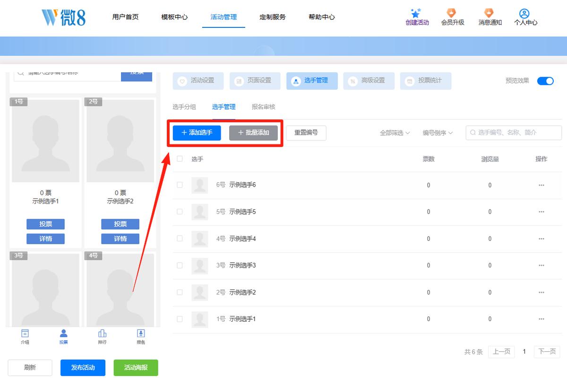This screenshot has width=567, height=392.
Task: Click the 添加选手 button
Action: click(197, 133)
